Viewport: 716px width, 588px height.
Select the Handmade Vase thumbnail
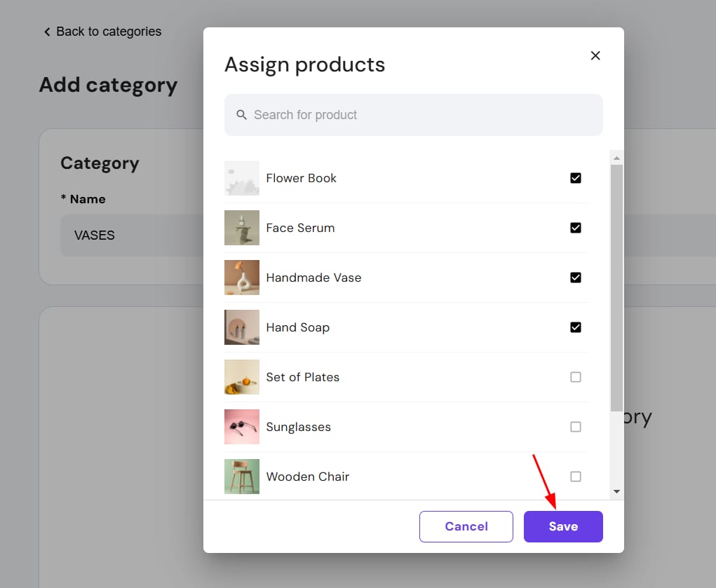click(x=242, y=278)
